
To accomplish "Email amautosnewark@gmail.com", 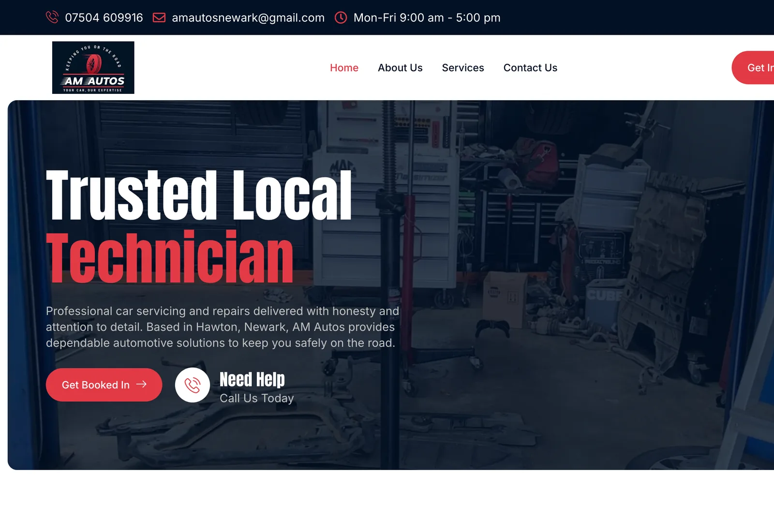I will tap(248, 18).
